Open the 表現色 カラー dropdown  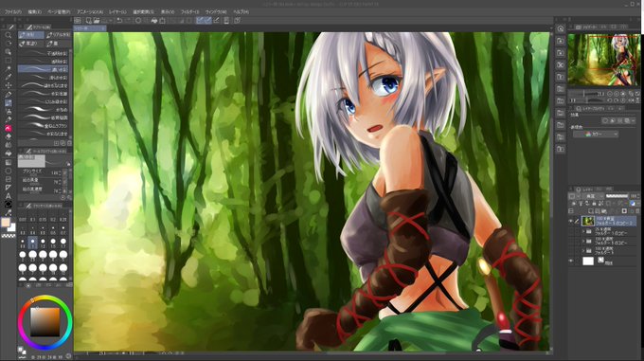tap(596, 134)
